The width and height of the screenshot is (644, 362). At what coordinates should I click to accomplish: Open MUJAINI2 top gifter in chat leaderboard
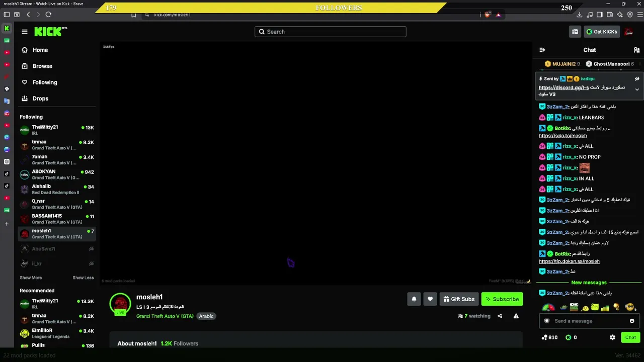(x=562, y=64)
